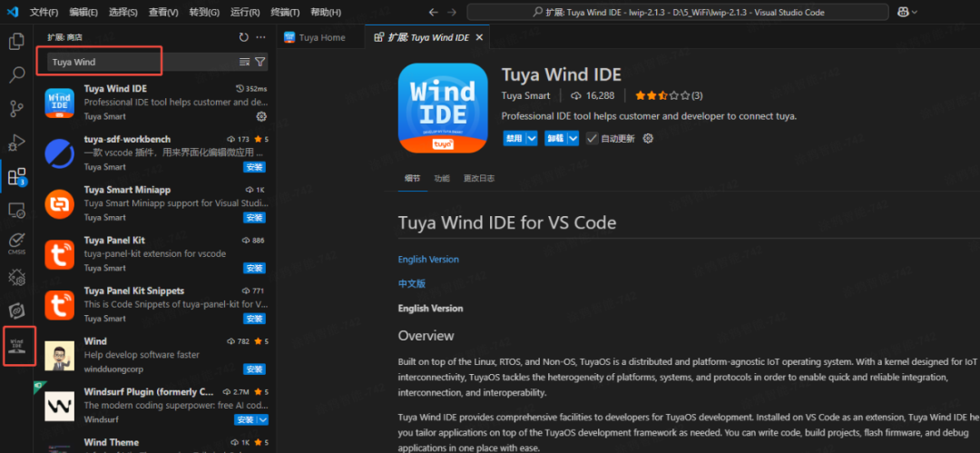Screen dimensions: 980x453
Task: Open the 编辑(E) menu
Action: [83, 12]
